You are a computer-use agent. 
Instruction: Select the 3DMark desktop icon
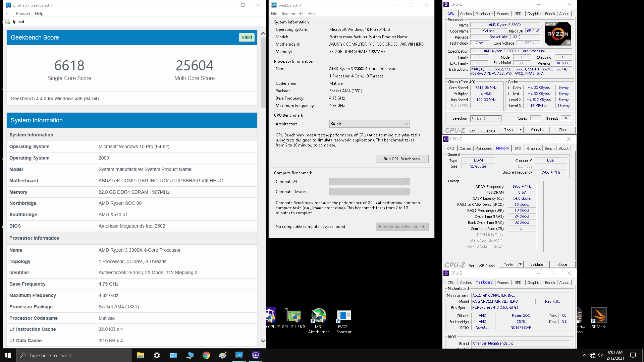tap(599, 318)
